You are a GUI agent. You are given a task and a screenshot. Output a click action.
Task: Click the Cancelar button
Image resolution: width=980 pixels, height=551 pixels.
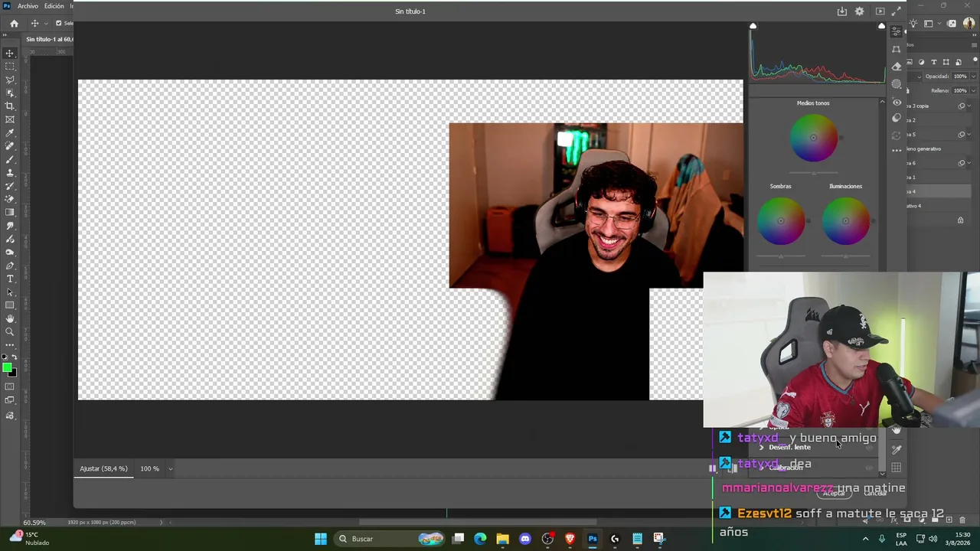874,493
